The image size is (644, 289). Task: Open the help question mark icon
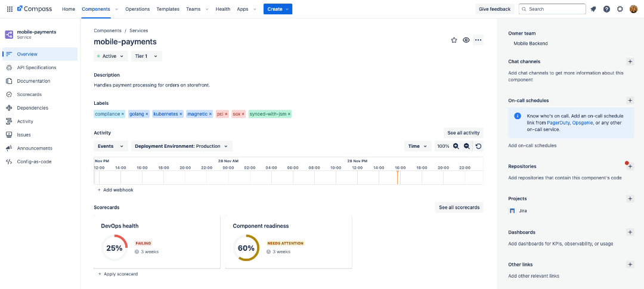tap(606, 9)
